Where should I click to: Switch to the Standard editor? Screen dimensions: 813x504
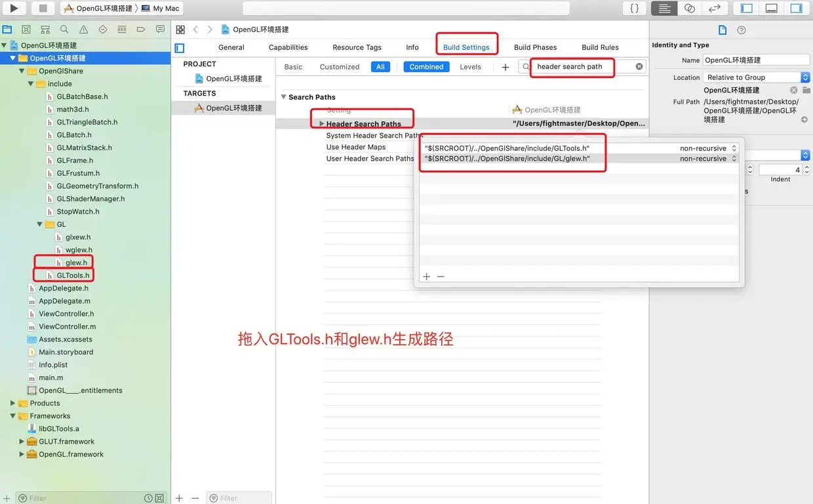point(664,9)
